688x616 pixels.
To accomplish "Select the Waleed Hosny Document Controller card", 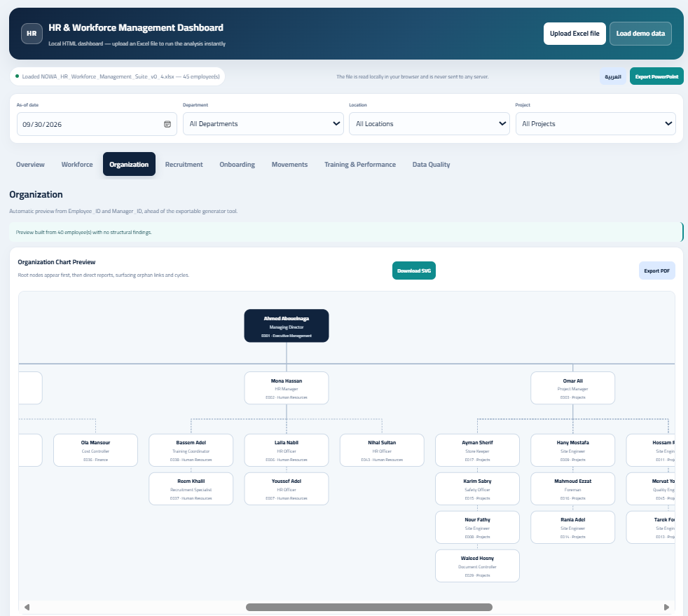I will 477,566.
